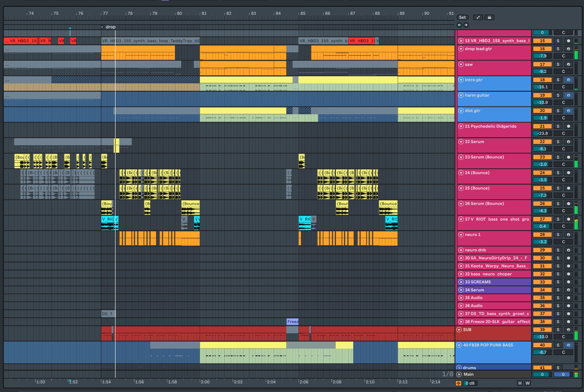584x392 pixels.
Task: Toggle track activator 33 for SCREAMS
Action: [542, 282]
